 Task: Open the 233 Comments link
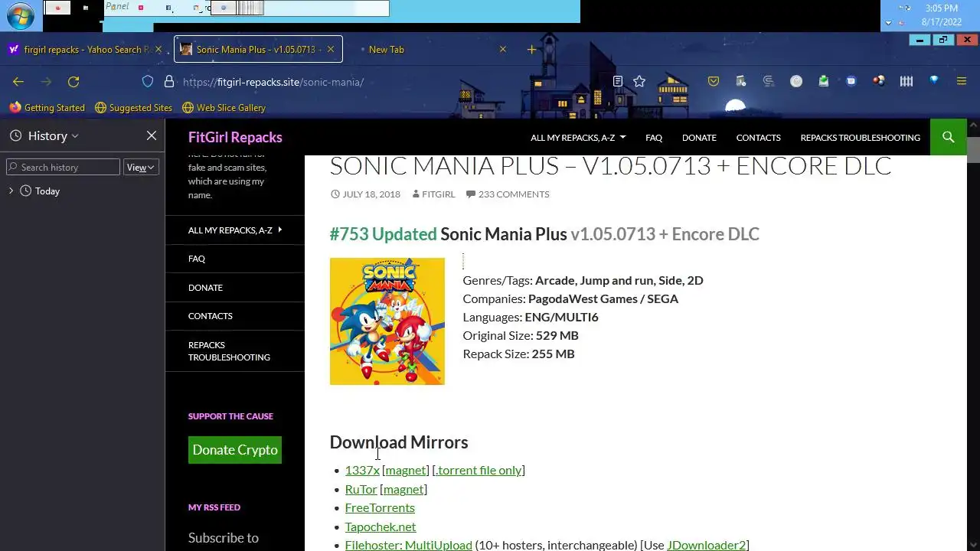508,194
